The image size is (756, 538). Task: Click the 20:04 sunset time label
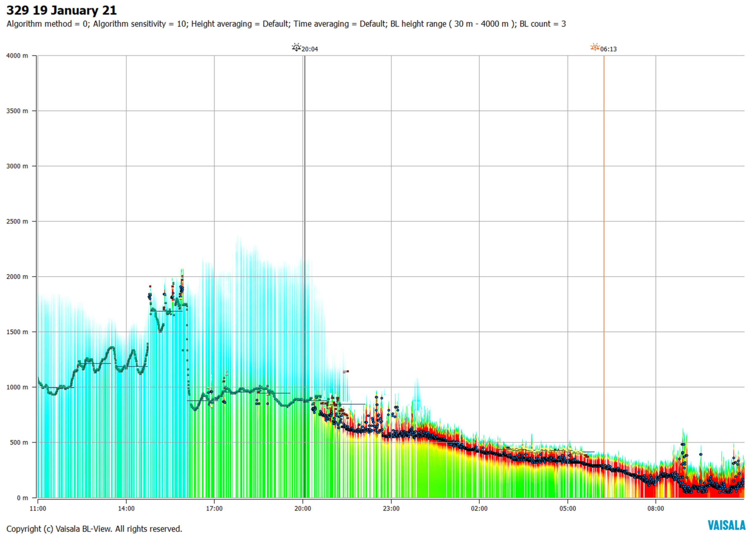pyautogui.click(x=310, y=49)
